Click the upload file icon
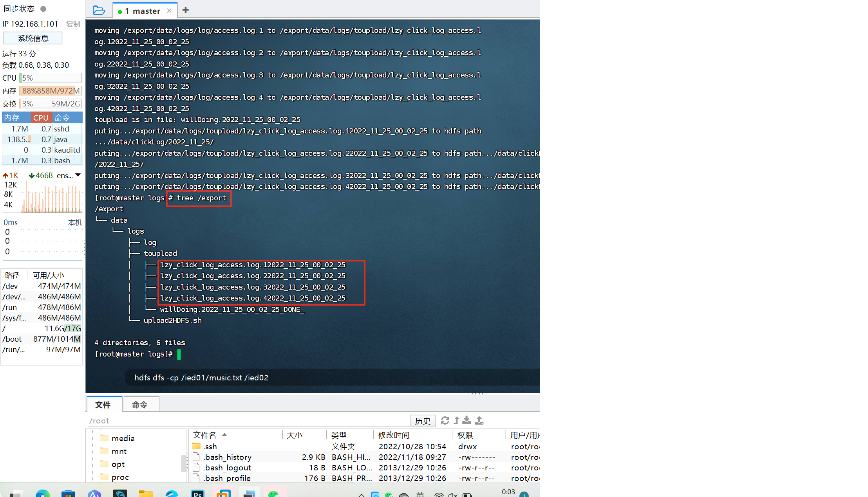The width and height of the screenshot is (868, 497). coord(479,420)
